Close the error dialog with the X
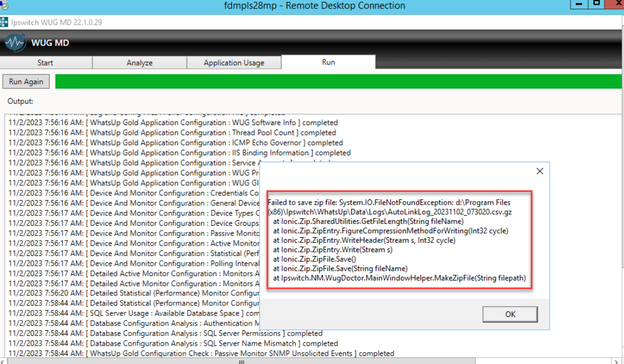Screen dimensions: 624x364 pos(539,171)
